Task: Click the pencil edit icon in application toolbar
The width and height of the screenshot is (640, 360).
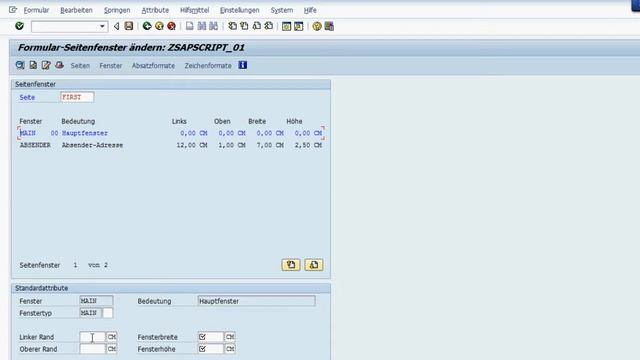Action: (x=46, y=65)
